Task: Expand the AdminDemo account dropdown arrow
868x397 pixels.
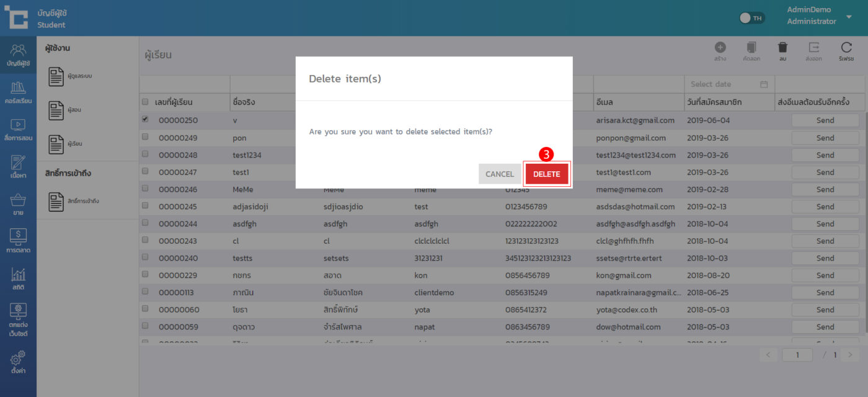Action: [849, 17]
